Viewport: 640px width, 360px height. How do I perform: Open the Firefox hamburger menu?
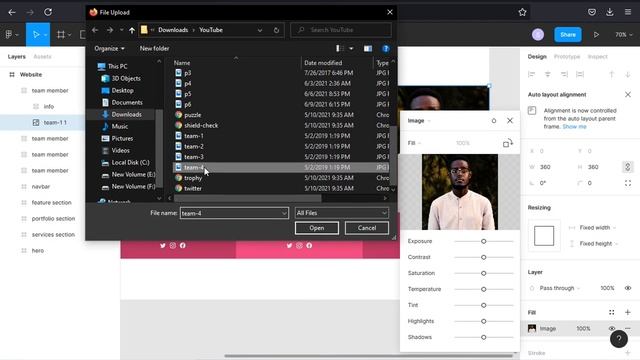click(x=628, y=12)
